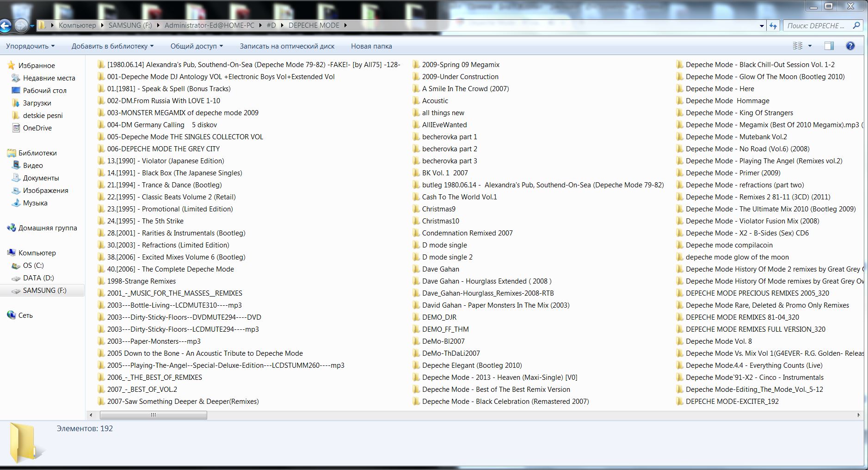Select Избранное star icon in sidebar
This screenshot has width=868, height=470.
point(12,65)
